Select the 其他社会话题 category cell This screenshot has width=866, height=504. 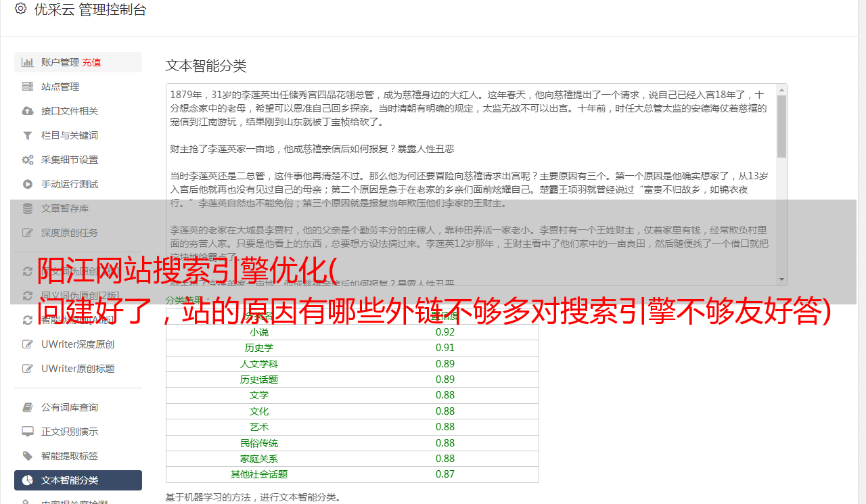[259, 474]
